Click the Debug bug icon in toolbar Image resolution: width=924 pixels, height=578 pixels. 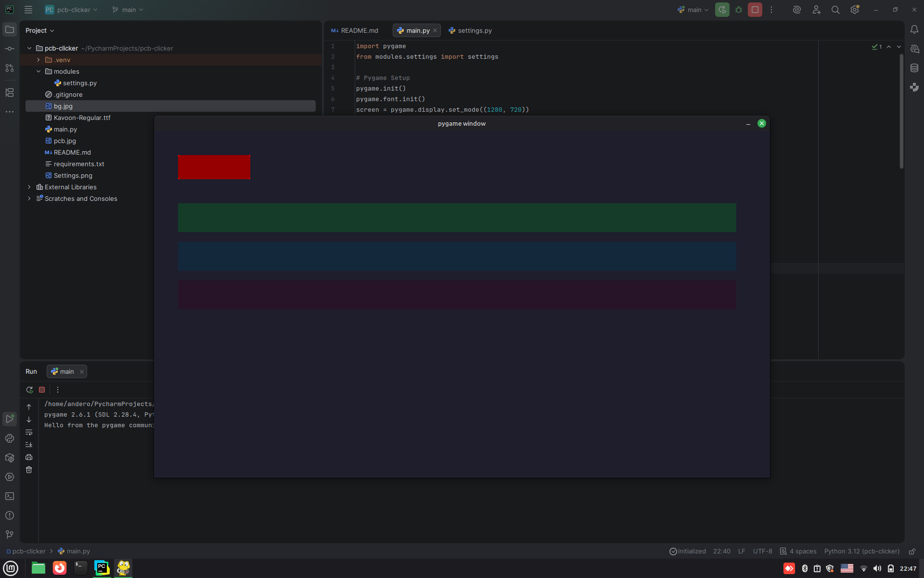[739, 10]
